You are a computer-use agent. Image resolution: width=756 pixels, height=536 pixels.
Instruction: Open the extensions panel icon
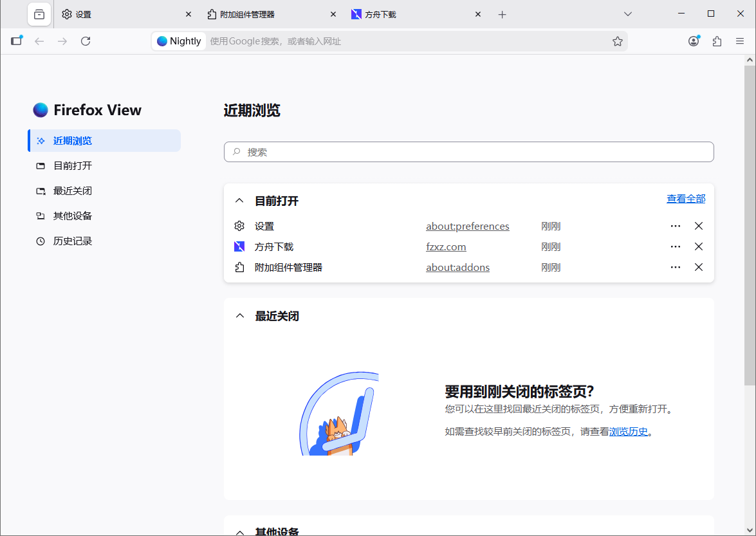click(717, 41)
